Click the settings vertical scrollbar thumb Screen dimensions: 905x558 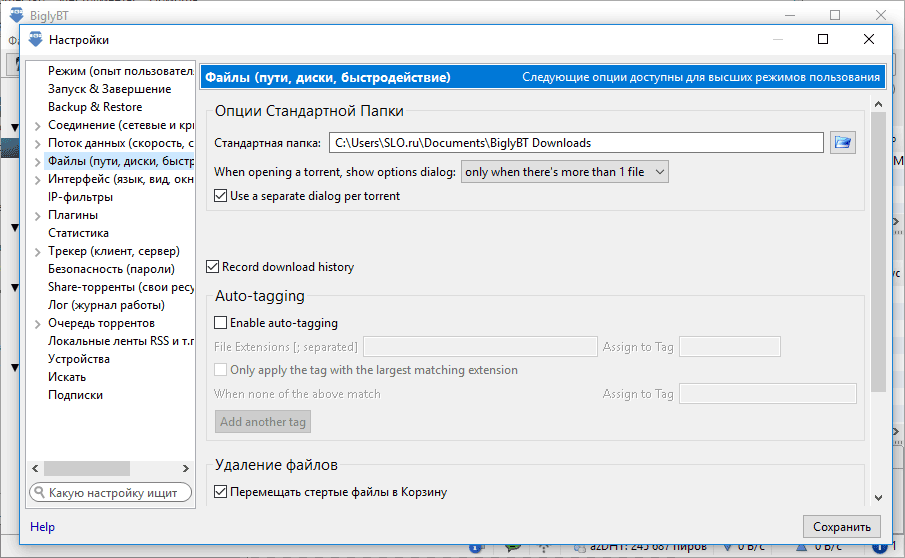pos(878,252)
